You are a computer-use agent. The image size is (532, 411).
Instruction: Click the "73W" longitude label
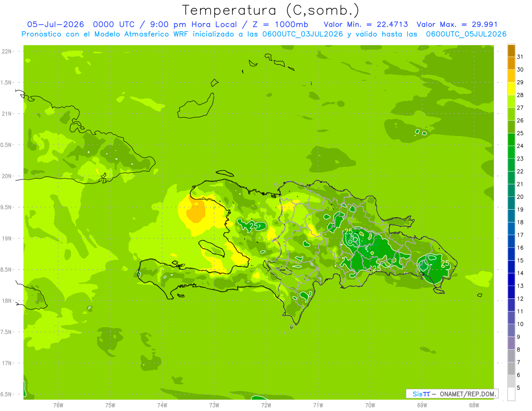point(214,405)
